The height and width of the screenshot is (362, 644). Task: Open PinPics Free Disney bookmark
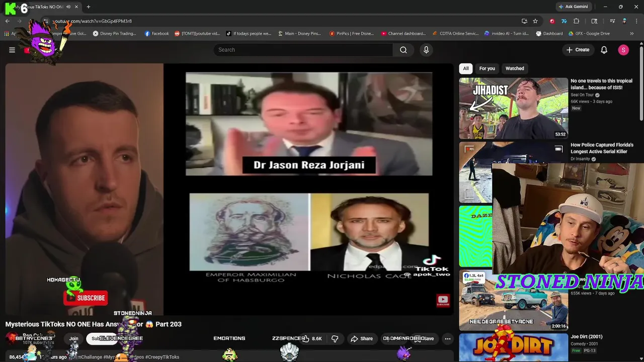point(352,34)
